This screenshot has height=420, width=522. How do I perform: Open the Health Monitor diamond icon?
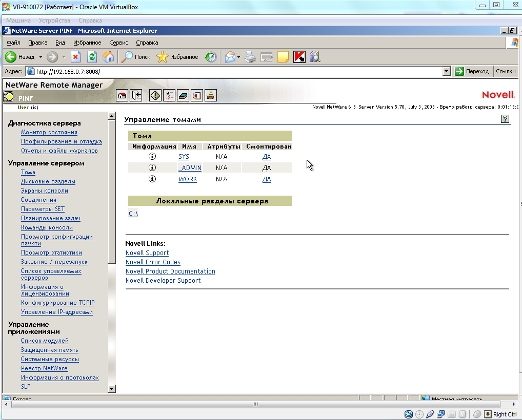[x=155, y=96]
